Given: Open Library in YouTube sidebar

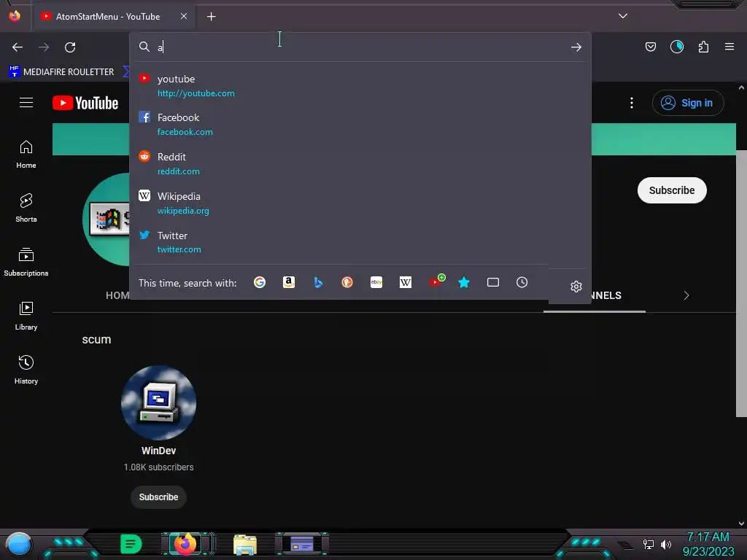Looking at the screenshot, I should (x=26, y=316).
